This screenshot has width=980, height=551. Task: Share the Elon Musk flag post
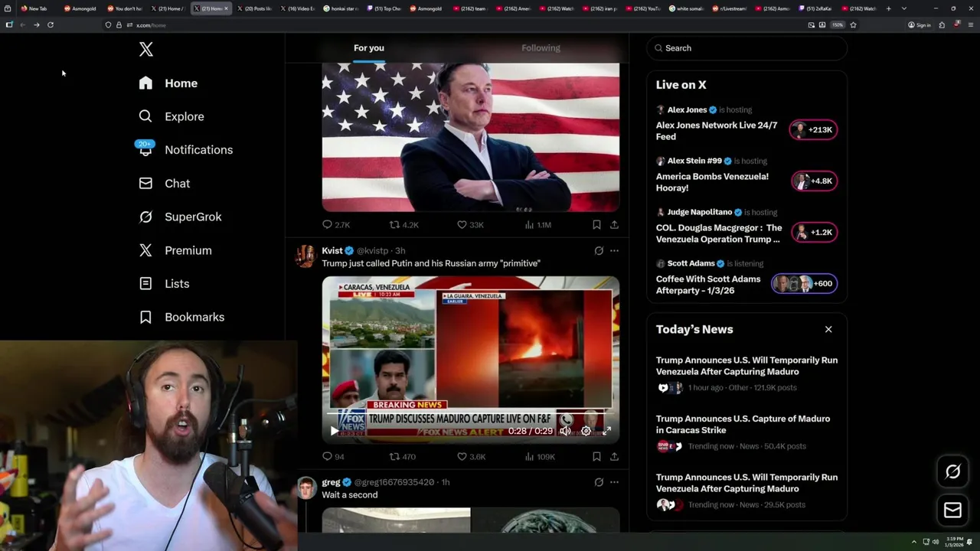(614, 225)
